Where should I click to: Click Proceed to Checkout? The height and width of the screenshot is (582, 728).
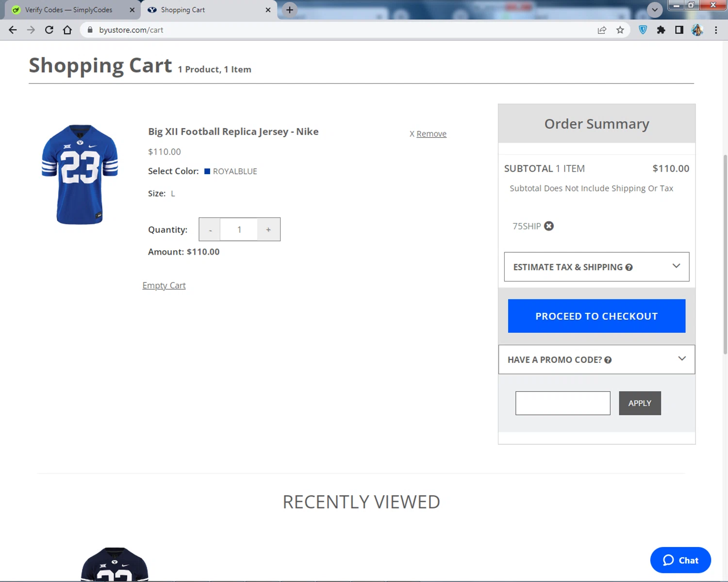[x=596, y=316]
